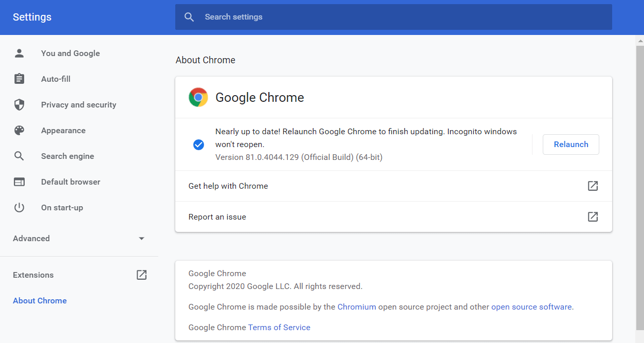Viewport: 644px width, 343px height.
Task: Click the browser window icon for Default browser
Action: (x=19, y=182)
